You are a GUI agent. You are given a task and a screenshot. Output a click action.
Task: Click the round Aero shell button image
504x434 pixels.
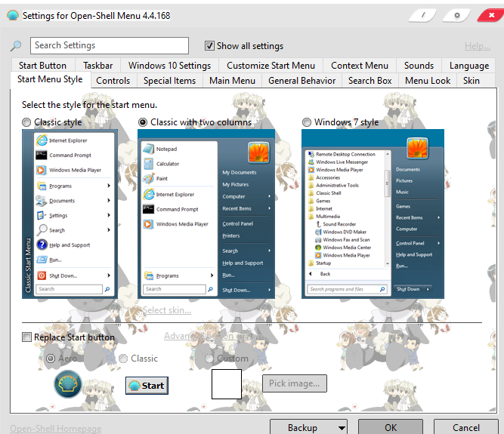[x=68, y=384]
